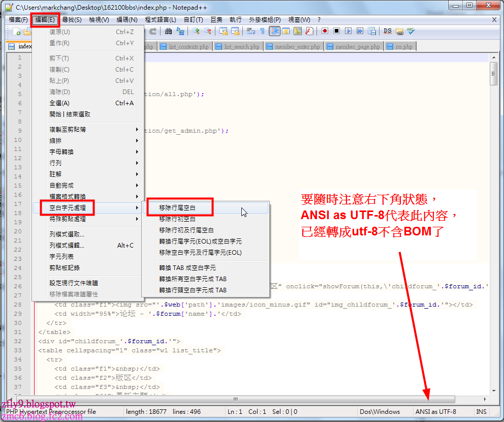Expand the 檔案格式轉換 submenu
This screenshot has height=422, width=504.
click(x=88, y=197)
